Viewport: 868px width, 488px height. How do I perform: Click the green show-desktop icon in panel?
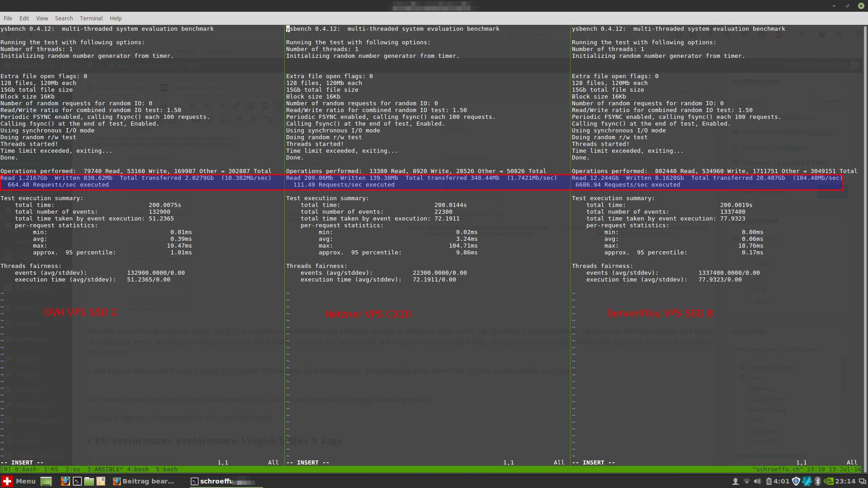click(46, 481)
